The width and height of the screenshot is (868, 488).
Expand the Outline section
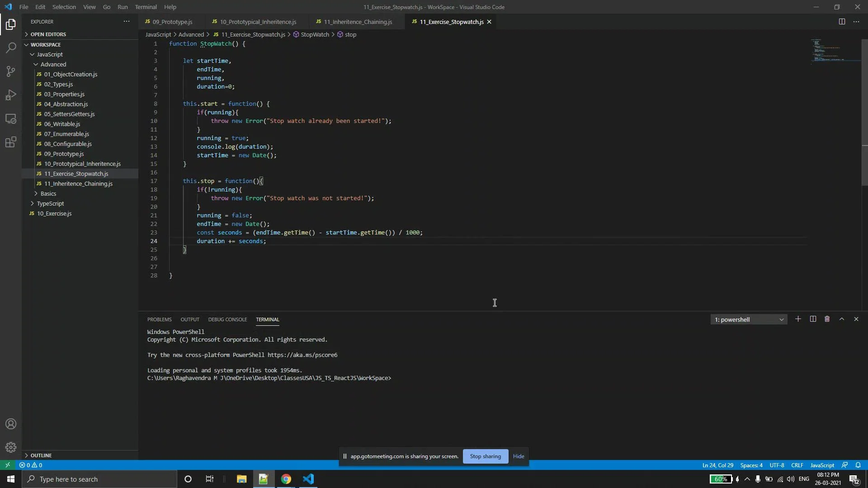point(80,455)
